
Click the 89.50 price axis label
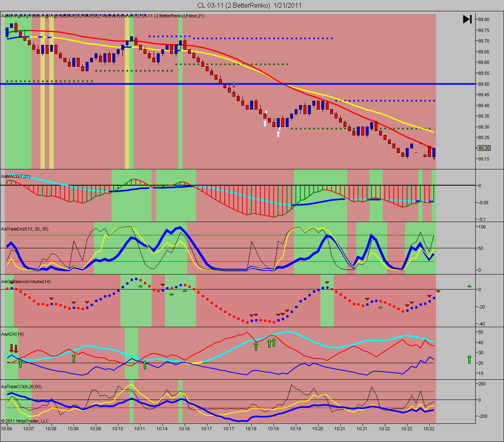484,84
